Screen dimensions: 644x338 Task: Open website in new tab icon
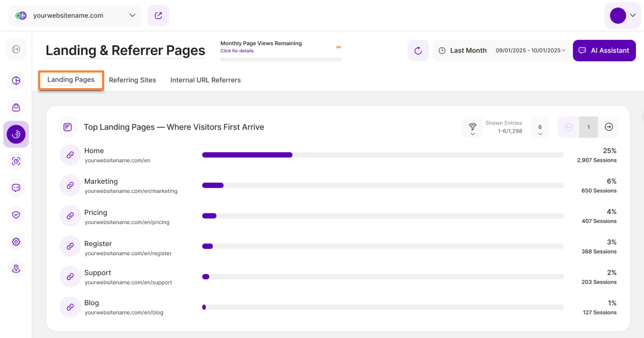click(158, 16)
